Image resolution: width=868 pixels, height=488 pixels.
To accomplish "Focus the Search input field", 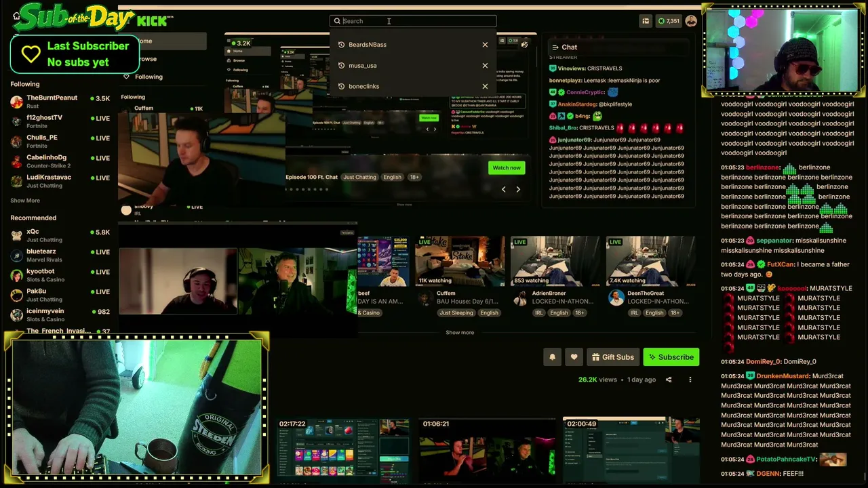I will tap(413, 21).
